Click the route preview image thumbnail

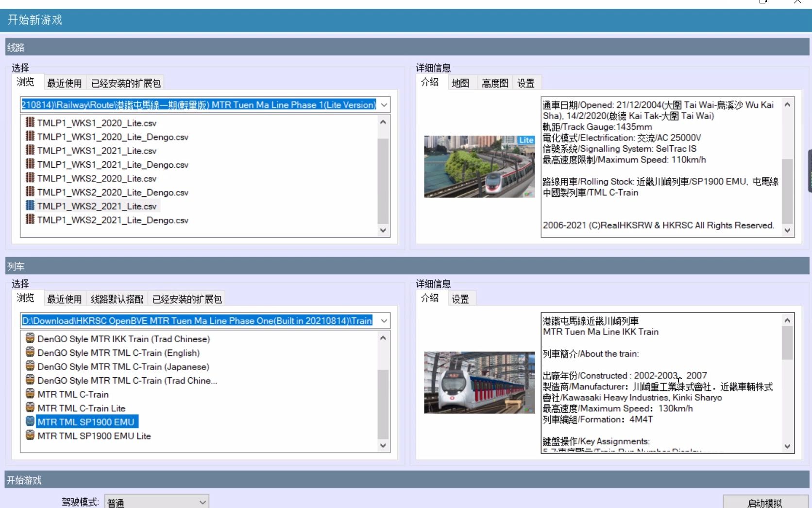tap(478, 167)
